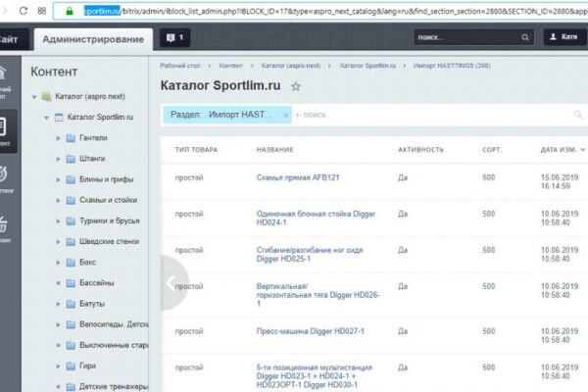588x392 pixels.
Task: Click the filter search field labeled + поиск
Action: click(311, 115)
